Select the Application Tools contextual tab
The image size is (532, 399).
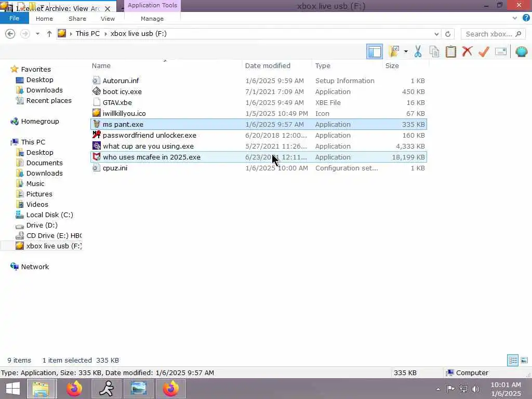152,5
